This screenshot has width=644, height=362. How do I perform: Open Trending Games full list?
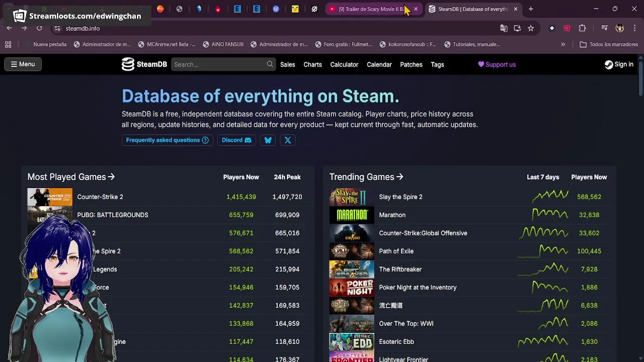[366, 177]
